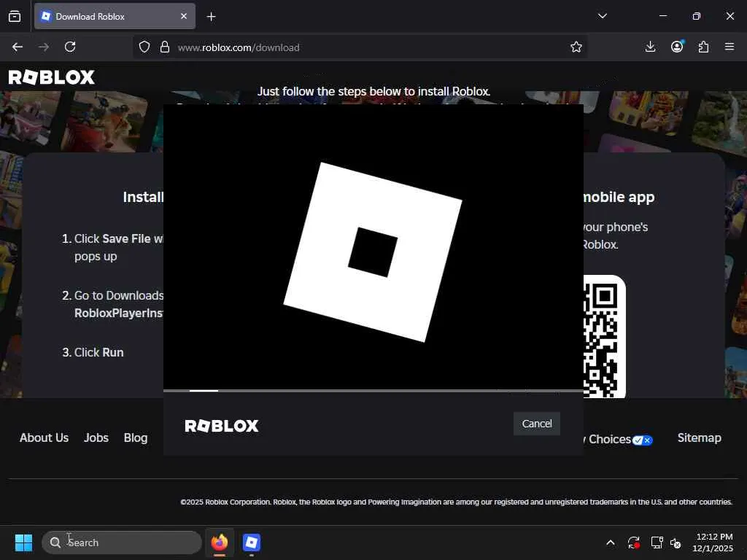Open the Firefox downloads panel
747x560 pixels.
coord(650,47)
